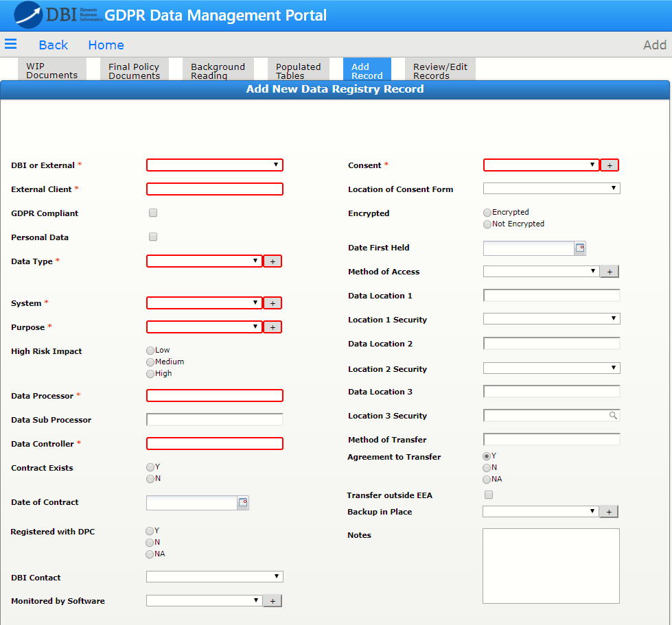Open Location 1 Security dropdown
The image size is (672, 625).
point(552,318)
